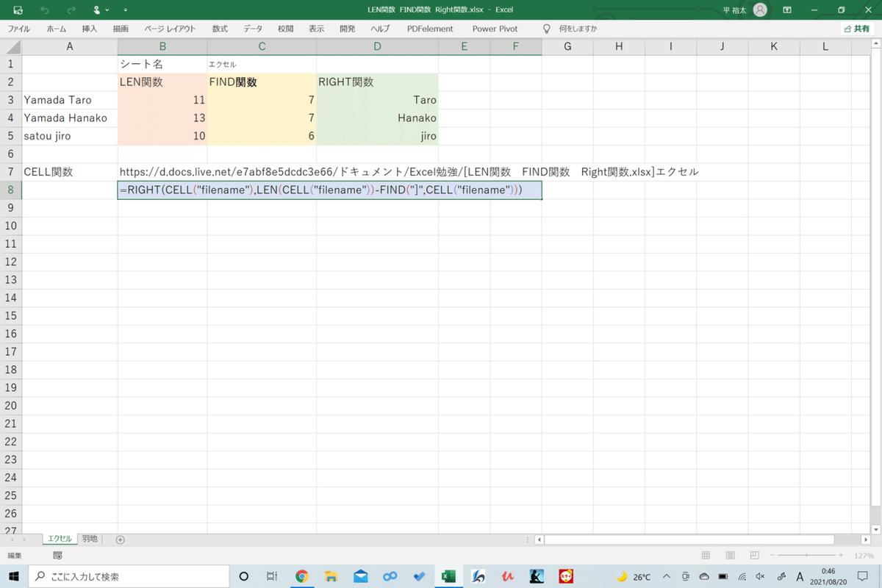Switch to Normal view icon
The height and width of the screenshot is (588, 882).
[706, 556]
